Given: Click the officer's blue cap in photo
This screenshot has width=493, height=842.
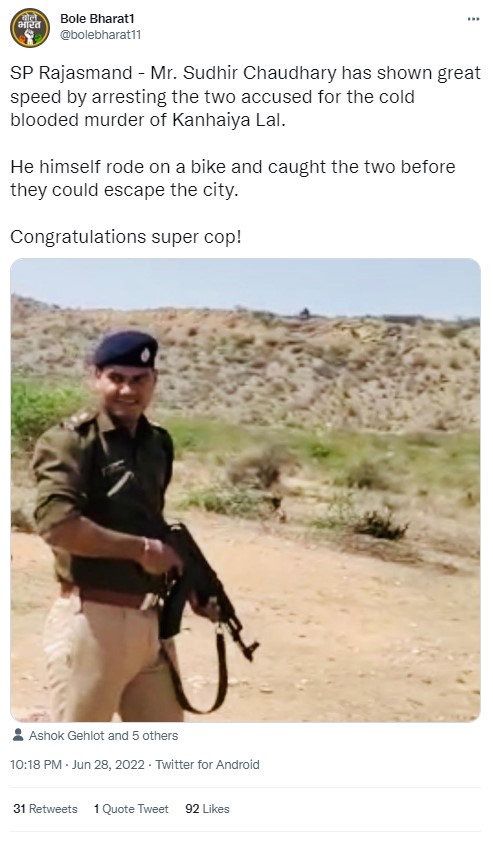Looking at the screenshot, I should (126, 350).
